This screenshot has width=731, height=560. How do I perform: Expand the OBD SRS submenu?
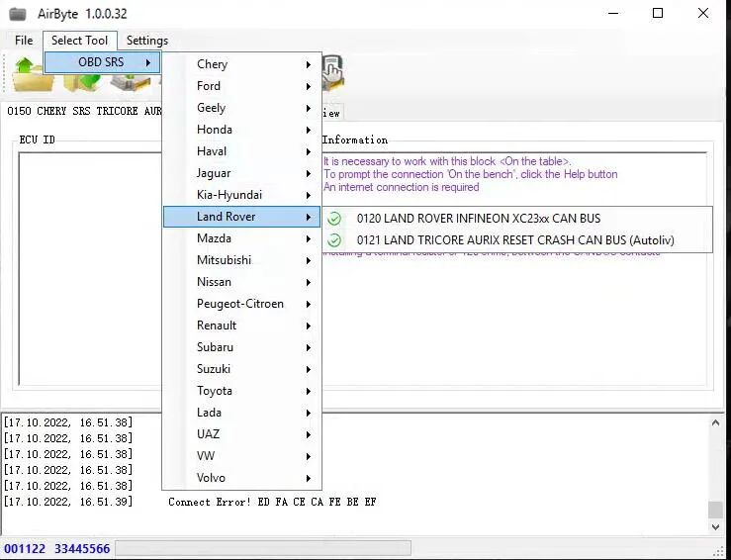coord(102,62)
